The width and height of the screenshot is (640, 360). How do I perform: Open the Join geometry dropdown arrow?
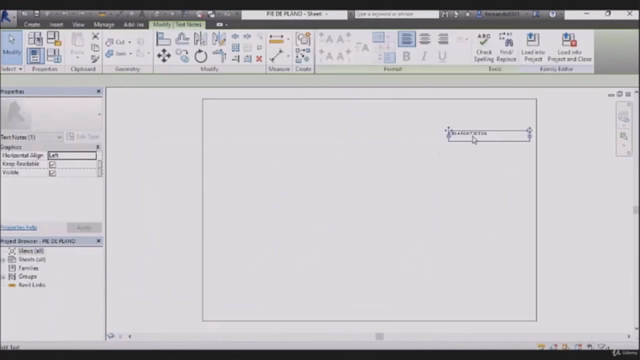coord(131,54)
